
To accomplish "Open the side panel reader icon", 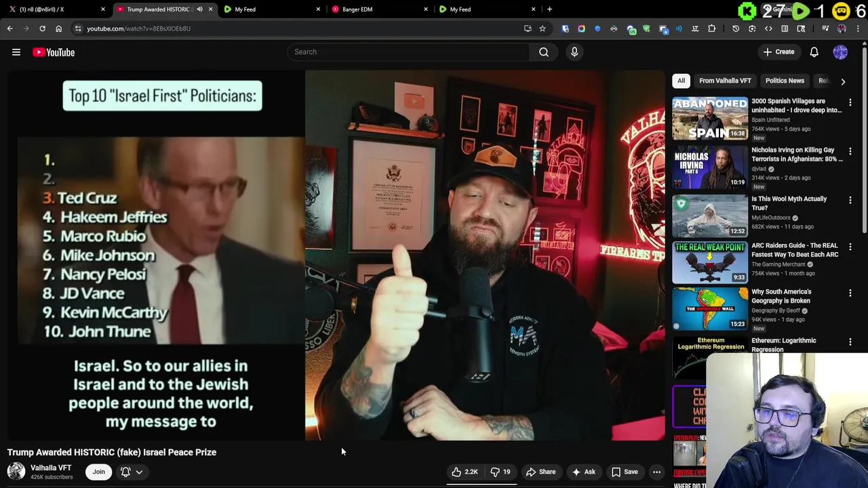I will pyautogui.click(x=785, y=28).
